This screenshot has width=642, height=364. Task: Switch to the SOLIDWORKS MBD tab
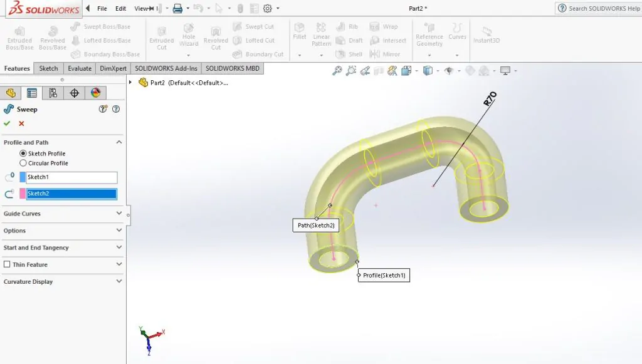(x=232, y=68)
